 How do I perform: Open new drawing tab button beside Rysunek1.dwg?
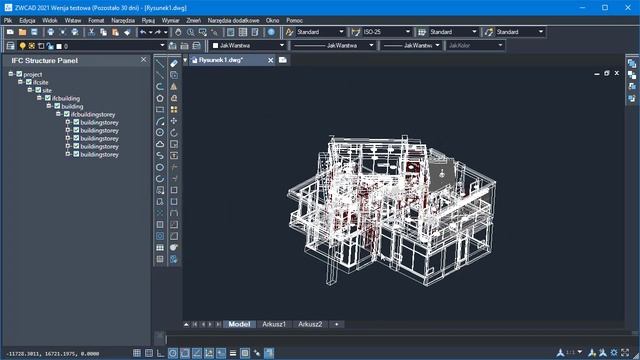282,60
